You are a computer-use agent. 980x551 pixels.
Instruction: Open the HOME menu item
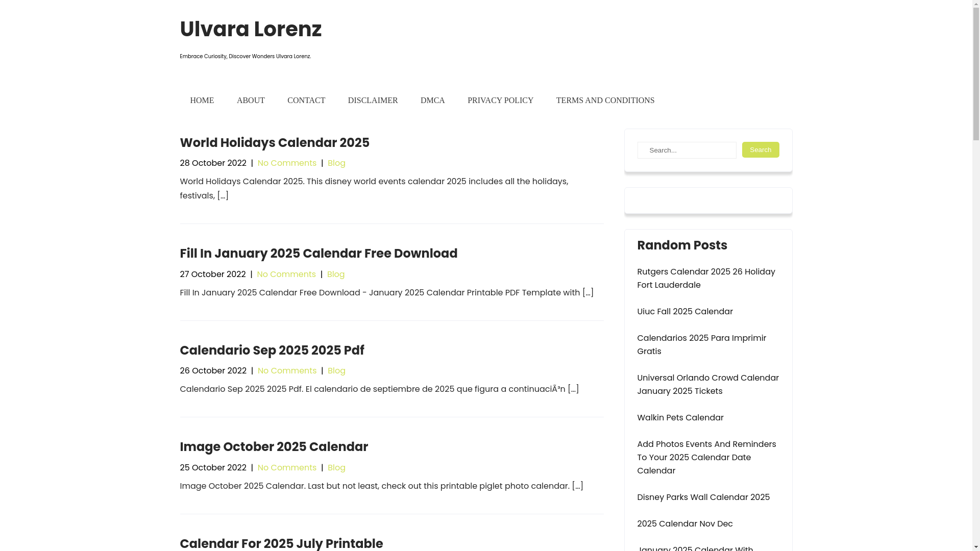click(x=202, y=101)
